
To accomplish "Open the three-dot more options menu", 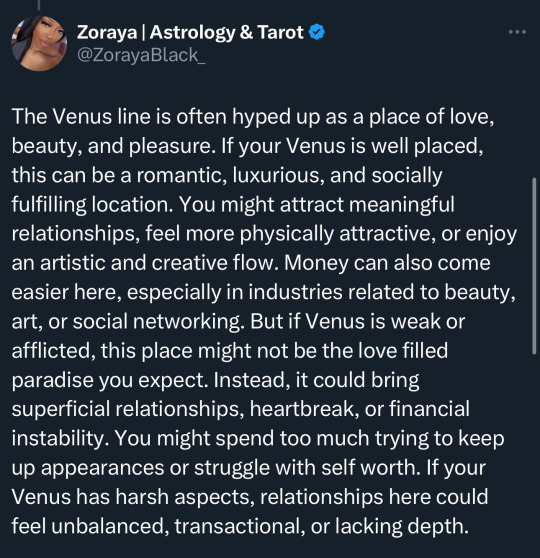I will click(517, 32).
